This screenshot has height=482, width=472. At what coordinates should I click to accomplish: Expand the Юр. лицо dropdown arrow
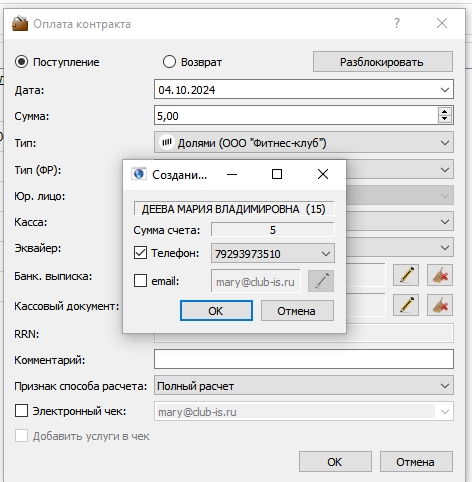tap(445, 196)
